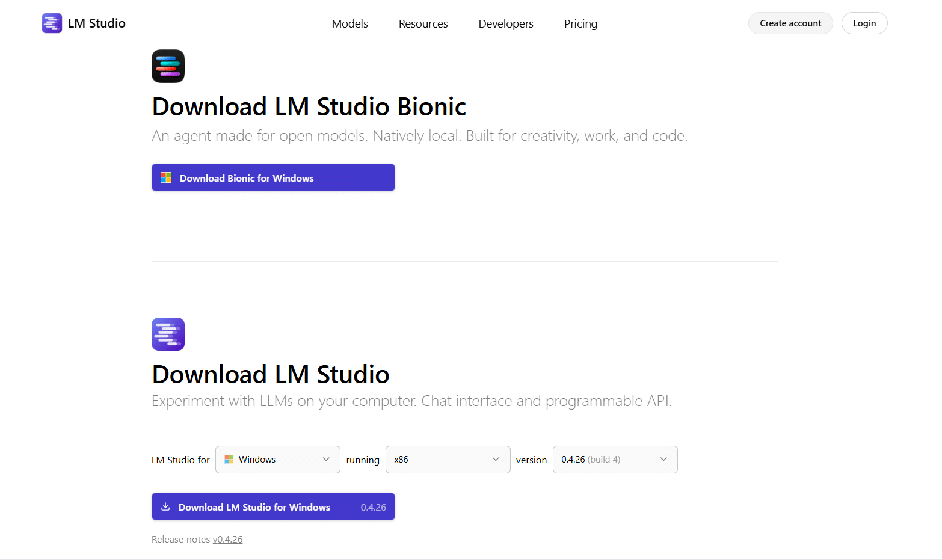Open the 0.4.26 (build 4) version dropdown
942x560 pixels.
pos(615,460)
